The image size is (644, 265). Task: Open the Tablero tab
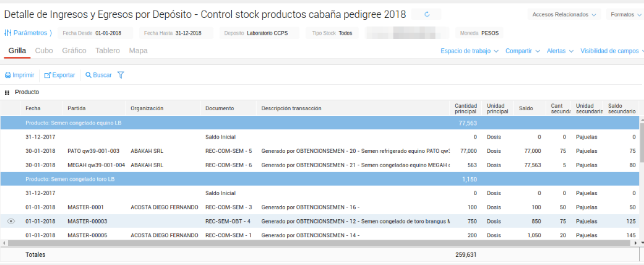(108, 51)
